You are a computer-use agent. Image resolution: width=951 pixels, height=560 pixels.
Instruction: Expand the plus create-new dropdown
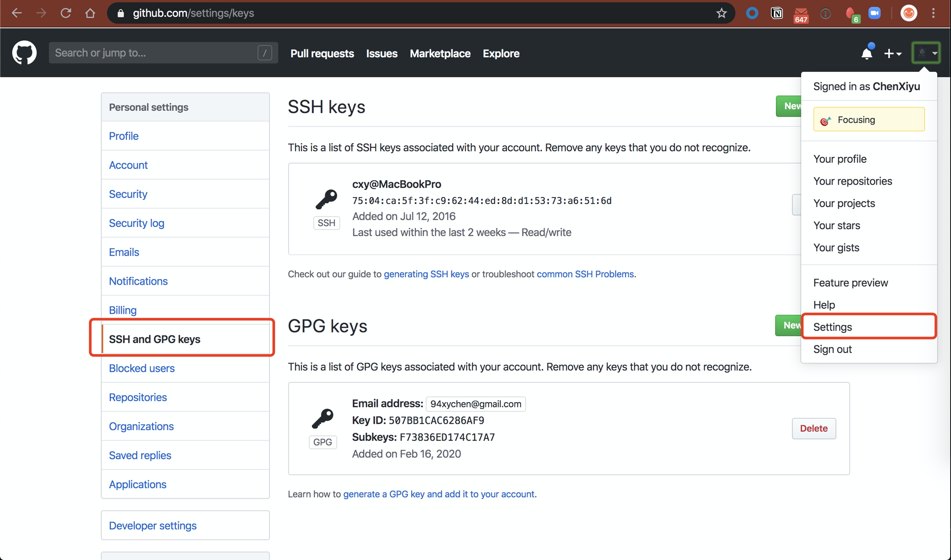(893, 53)
